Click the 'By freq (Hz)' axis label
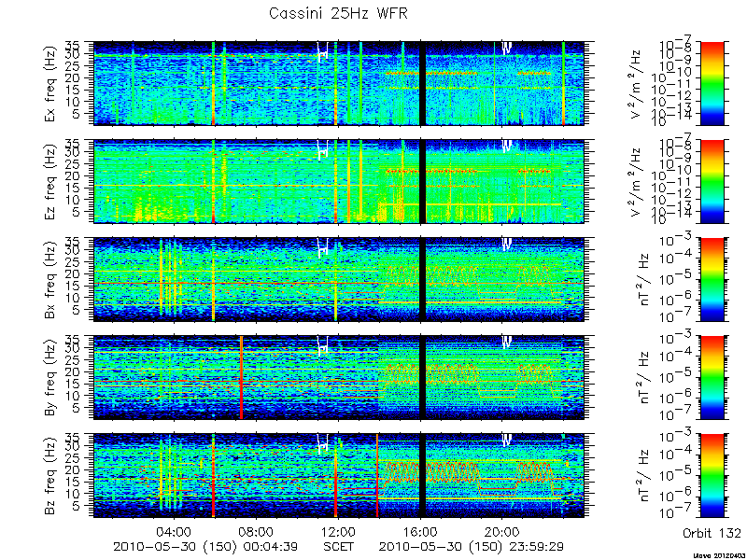 [x=50, y=378]
